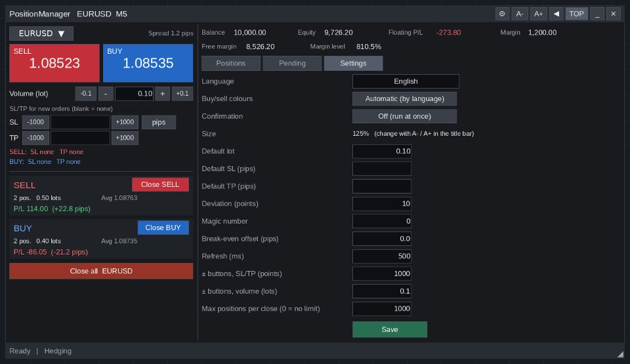Close the PositionManager panel
Image resolution: width=630 pixels, height=364 pixels.
[613, 14]
